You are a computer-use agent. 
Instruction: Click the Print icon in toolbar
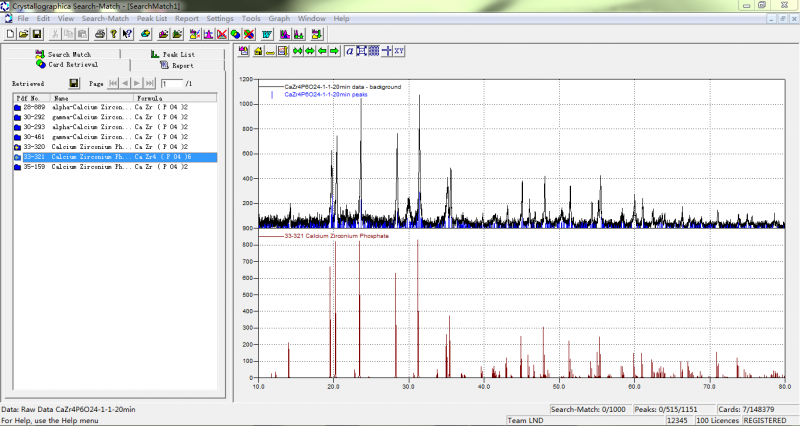tap(100, 34)
